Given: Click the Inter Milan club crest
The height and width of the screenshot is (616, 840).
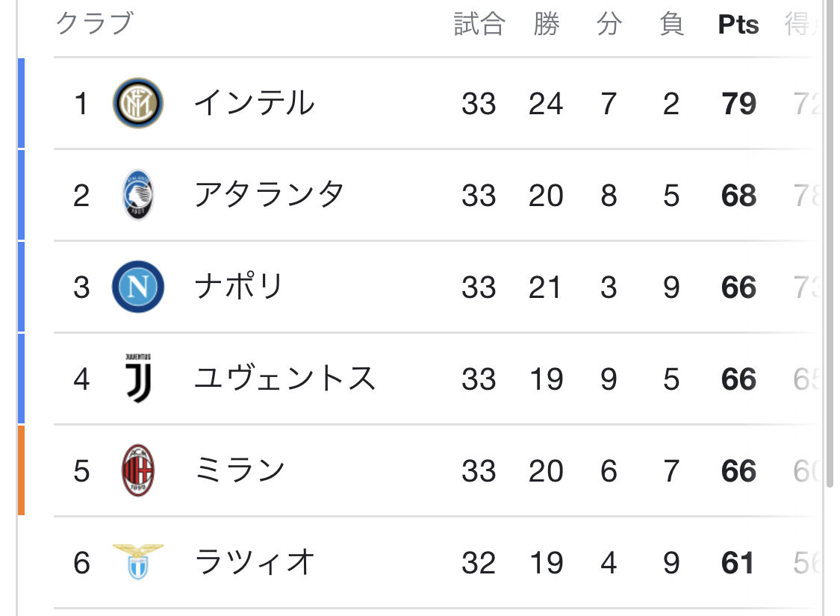Looking at the screenshot, I should coord(137,103).
